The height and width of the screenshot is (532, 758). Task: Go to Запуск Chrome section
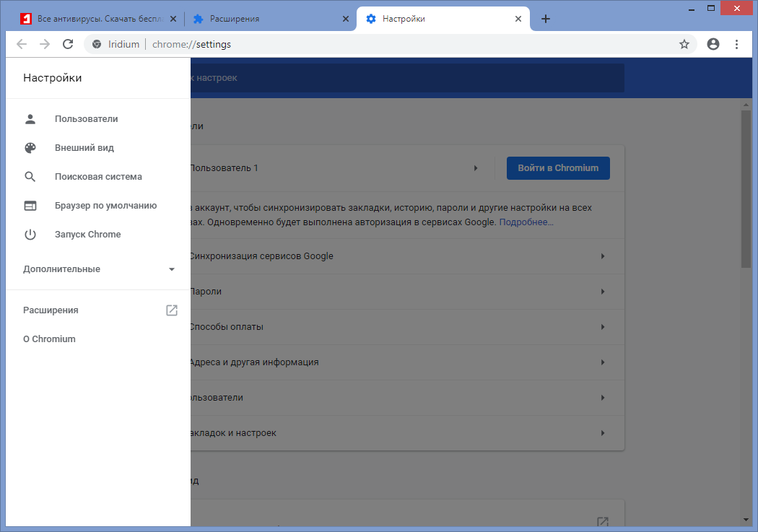point(98,235)
